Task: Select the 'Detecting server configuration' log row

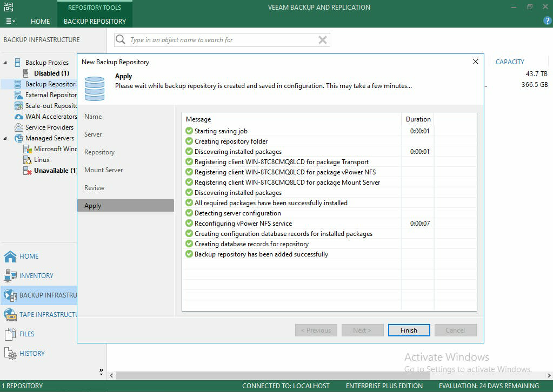Action: [x=329, y=213]
